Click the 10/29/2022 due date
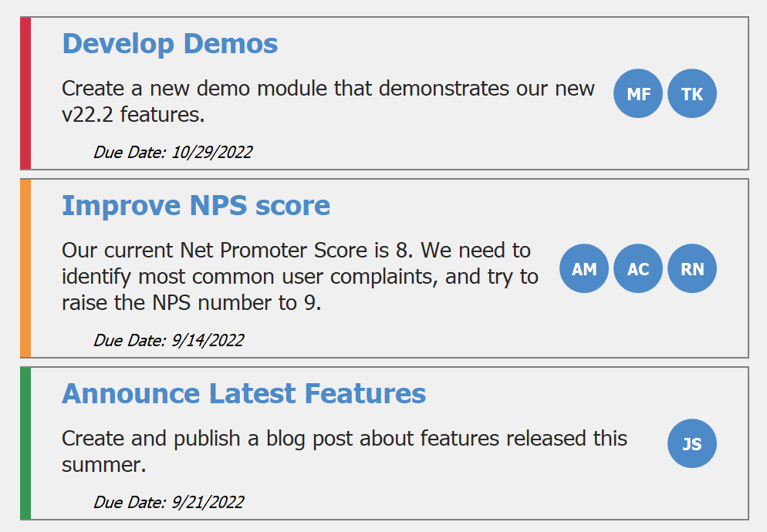The image size is (767, 532). 173,152
